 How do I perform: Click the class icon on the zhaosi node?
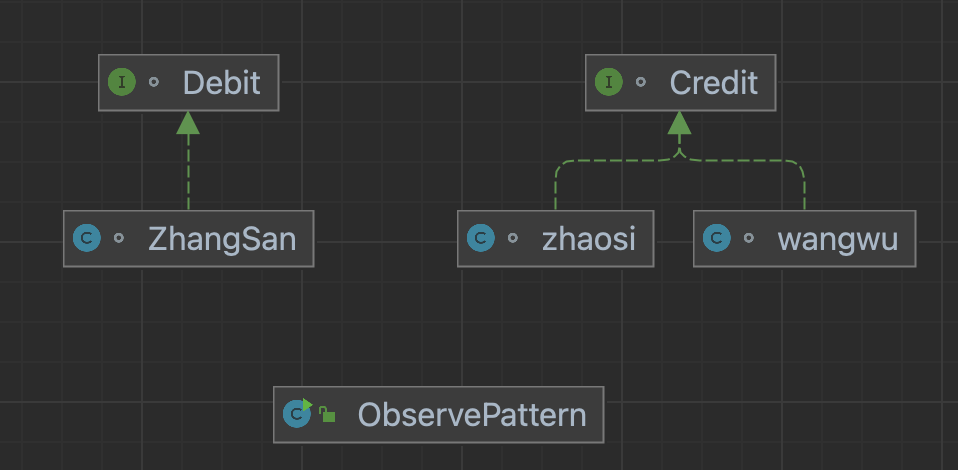[x=481, y=238]
